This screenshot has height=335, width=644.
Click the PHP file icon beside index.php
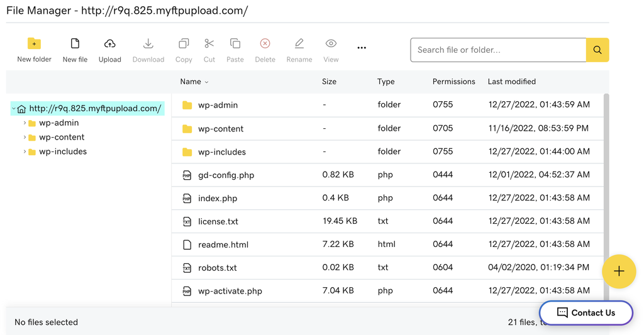(187, 198)
